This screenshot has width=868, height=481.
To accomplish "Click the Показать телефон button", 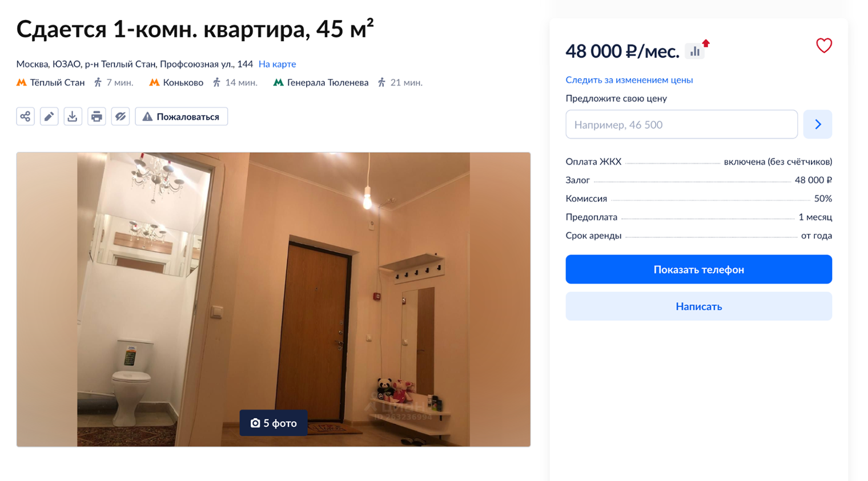I will [698, 269].
